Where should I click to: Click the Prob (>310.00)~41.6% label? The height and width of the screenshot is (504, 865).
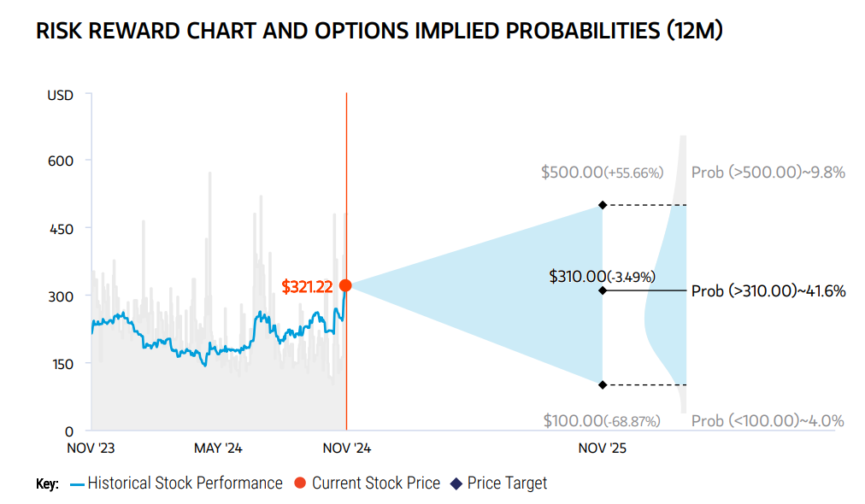tap(768, 290)
